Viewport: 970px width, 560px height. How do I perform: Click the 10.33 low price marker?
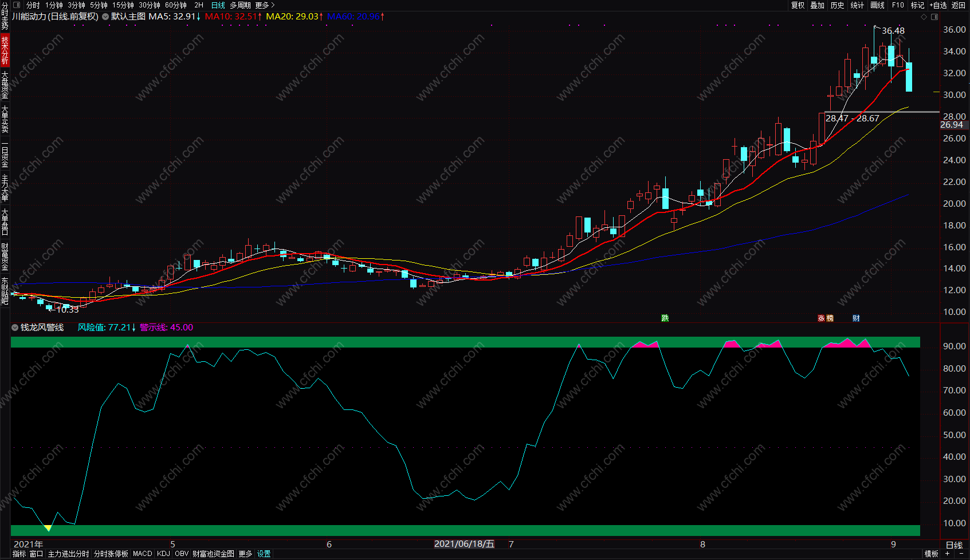coord(68,310)
